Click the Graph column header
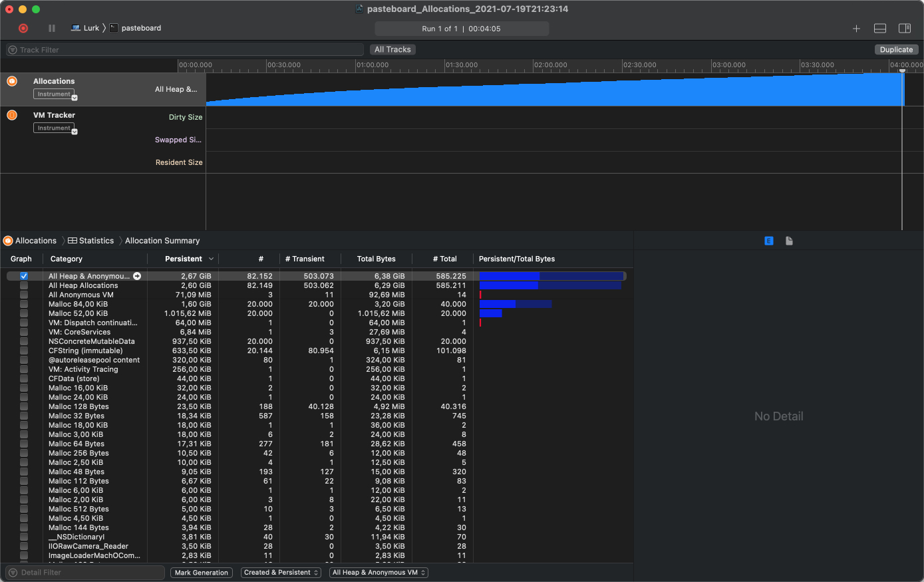The height and width of the screenshot is (582, 924). [x=21, y=259]
